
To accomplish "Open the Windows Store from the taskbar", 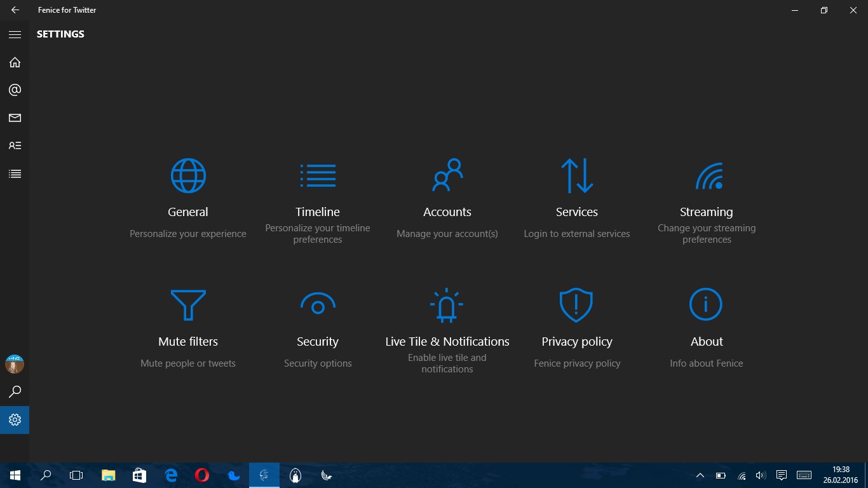I will coord(140,475).
